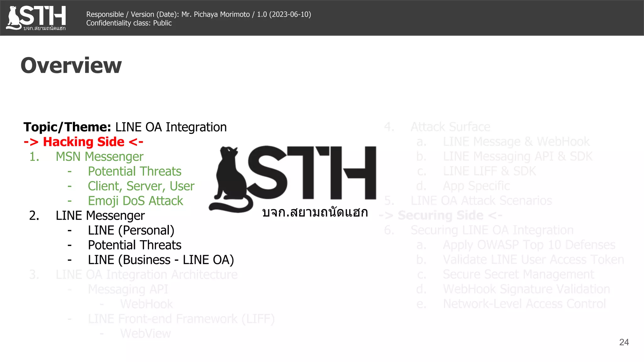Click the Webhook Signature Validation item
The height and width of the screenshot is (362, 644).
[x=526, y=289]
